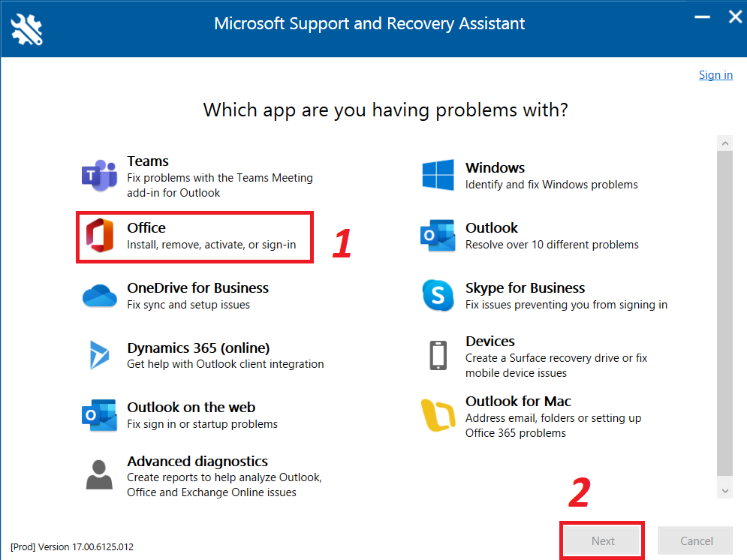Viewport: 747px width, 560px height.
Task: Click the scrollbar down arrow
Action: pyautogui.click(x=724, y=490)
